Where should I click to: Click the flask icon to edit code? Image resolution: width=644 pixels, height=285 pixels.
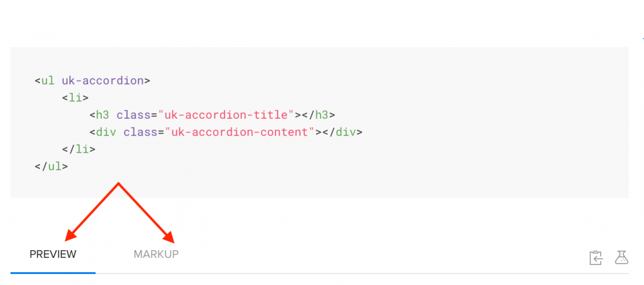pos(621,257)
